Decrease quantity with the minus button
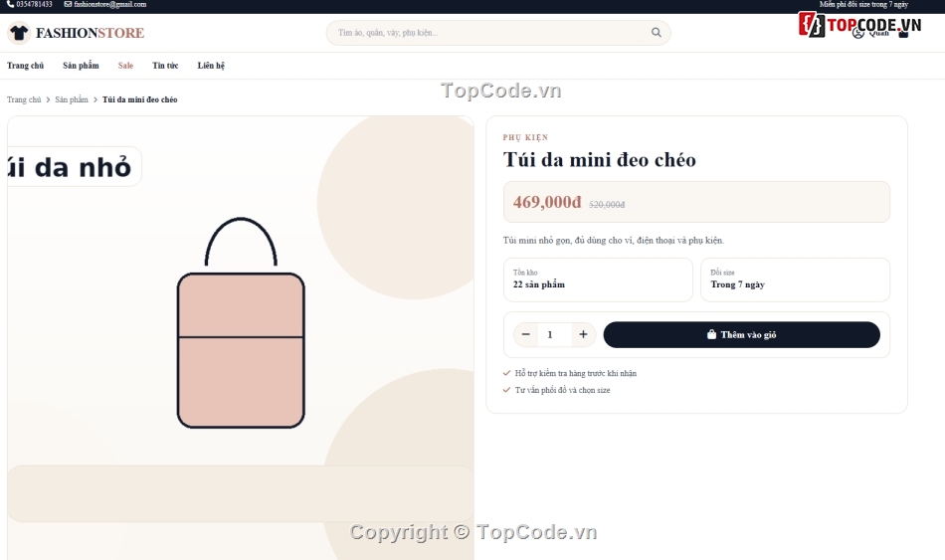 tap(525, 334)
